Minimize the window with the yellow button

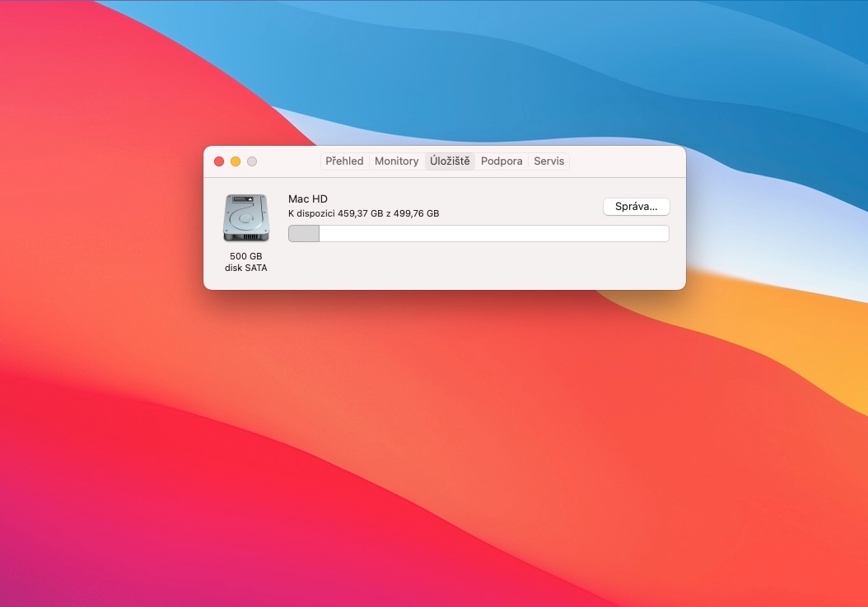pos(236,161)
